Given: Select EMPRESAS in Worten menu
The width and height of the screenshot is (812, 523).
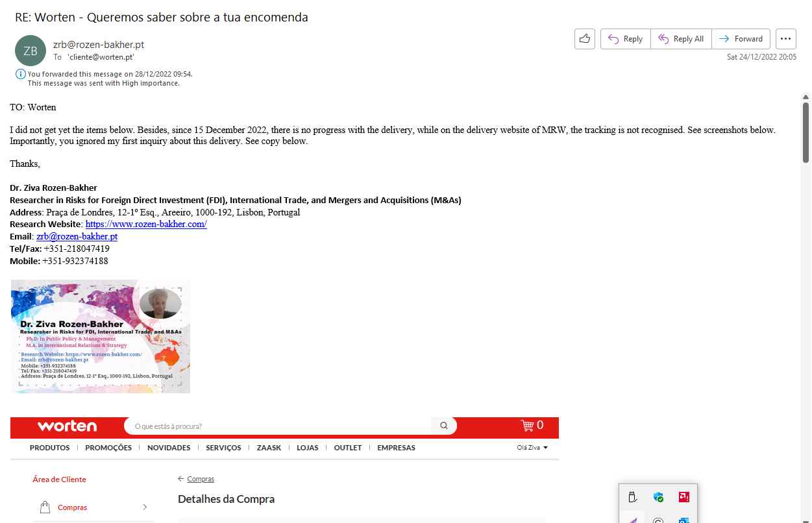Looking at the screenshot, I should point(396,448).
